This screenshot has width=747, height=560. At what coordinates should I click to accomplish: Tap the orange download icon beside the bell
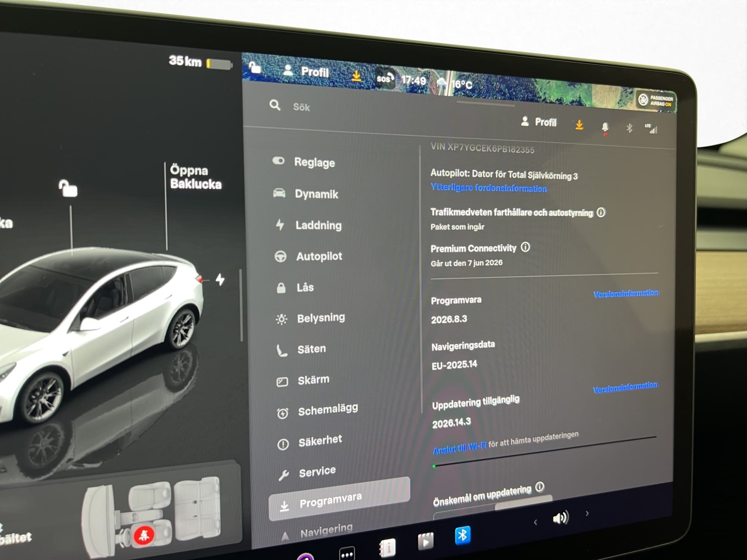tap(579, 124)
